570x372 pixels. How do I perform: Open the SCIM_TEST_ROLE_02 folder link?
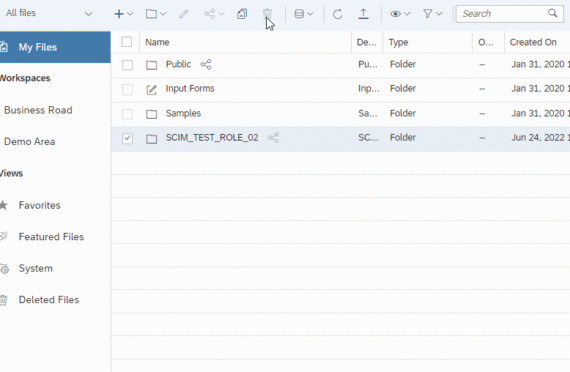tap(212, 137)
